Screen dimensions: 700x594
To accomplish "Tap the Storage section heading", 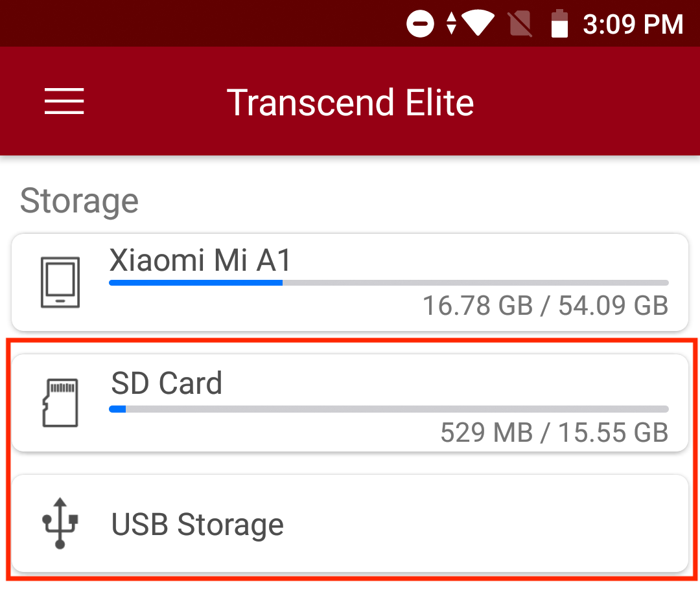I will (x=79, y=201).
